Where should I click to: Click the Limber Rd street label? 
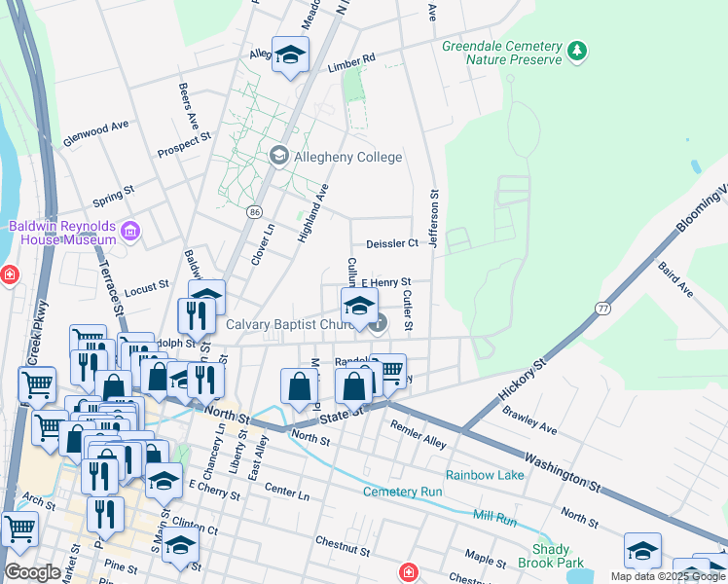[x=351, y=63]
